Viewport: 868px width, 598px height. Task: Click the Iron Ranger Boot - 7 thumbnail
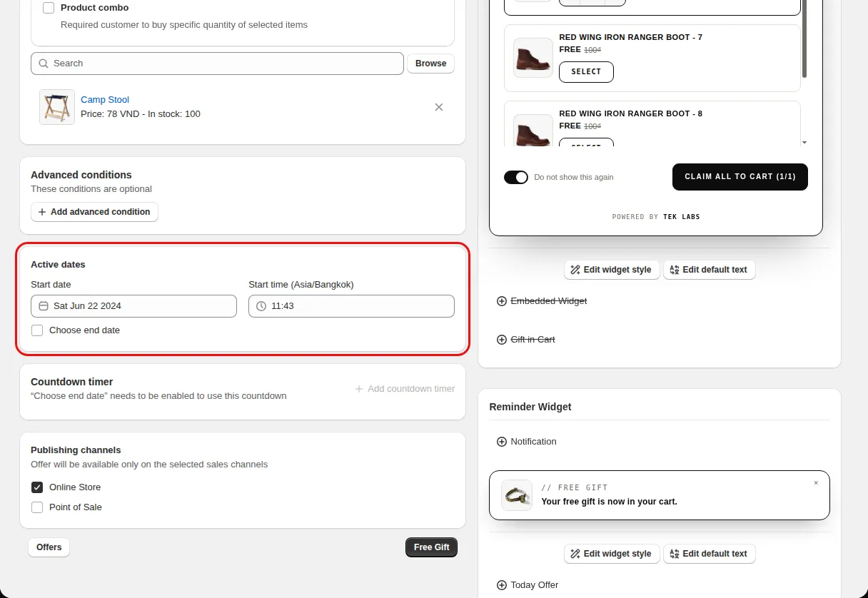click(533, 58)
